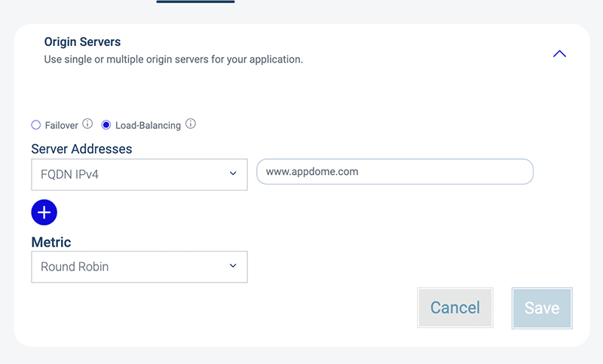Select the Failover radio button
Image resolution: width=603 pixels, height=364 pixels.
coord(35,125)
